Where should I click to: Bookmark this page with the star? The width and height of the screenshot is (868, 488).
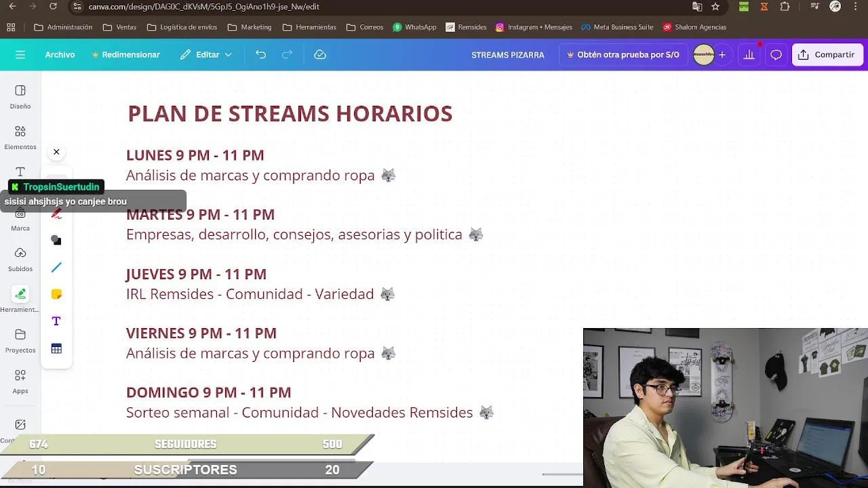(x=715, y=6)
